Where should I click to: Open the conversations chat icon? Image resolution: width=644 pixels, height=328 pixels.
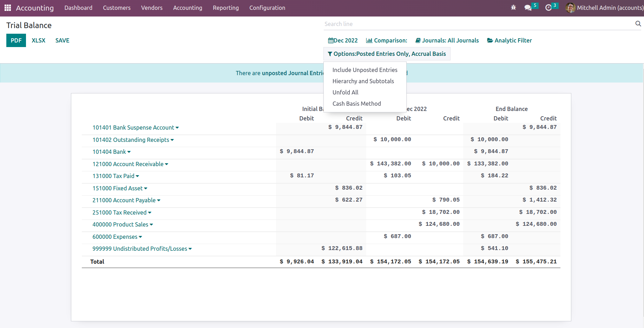(528, 8)
